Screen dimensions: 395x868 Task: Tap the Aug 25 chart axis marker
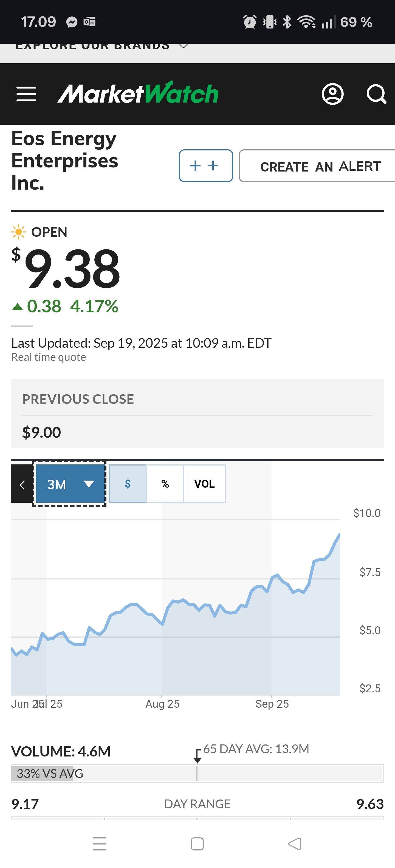162,703
